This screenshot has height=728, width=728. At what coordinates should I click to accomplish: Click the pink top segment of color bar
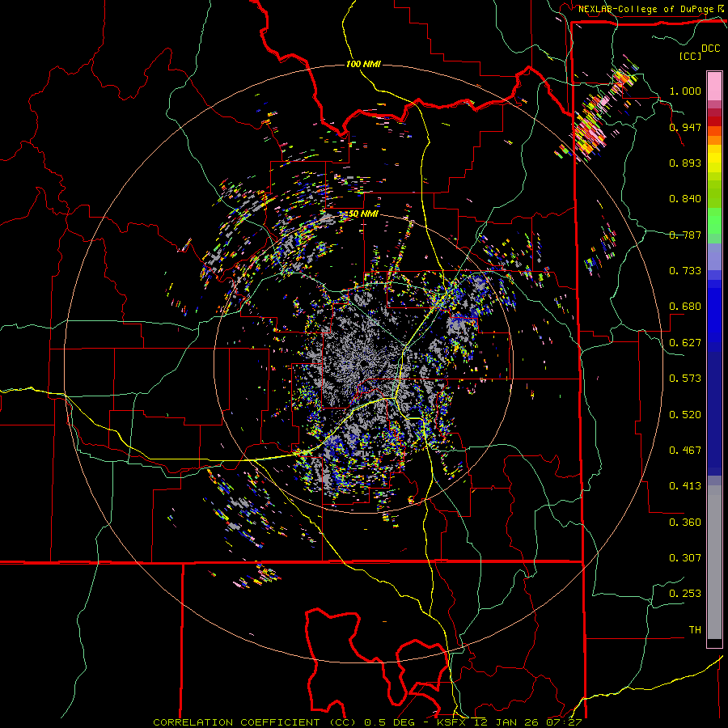coord(714,86)
